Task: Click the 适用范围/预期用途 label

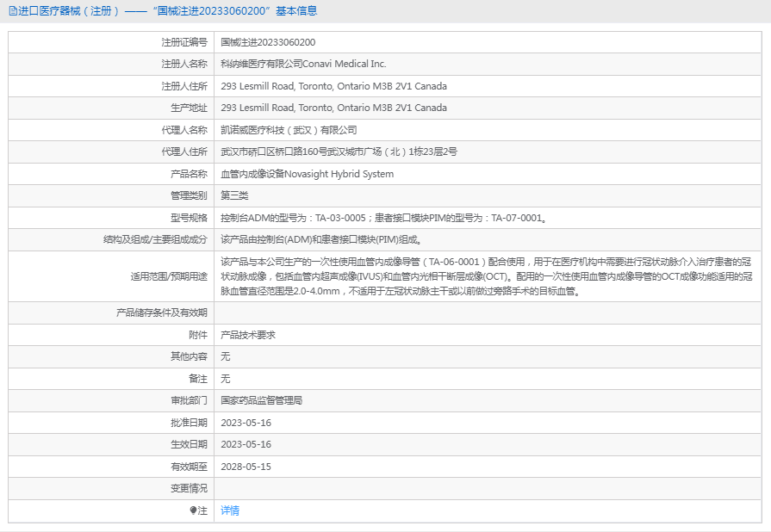Action: (x=169, y=276)
